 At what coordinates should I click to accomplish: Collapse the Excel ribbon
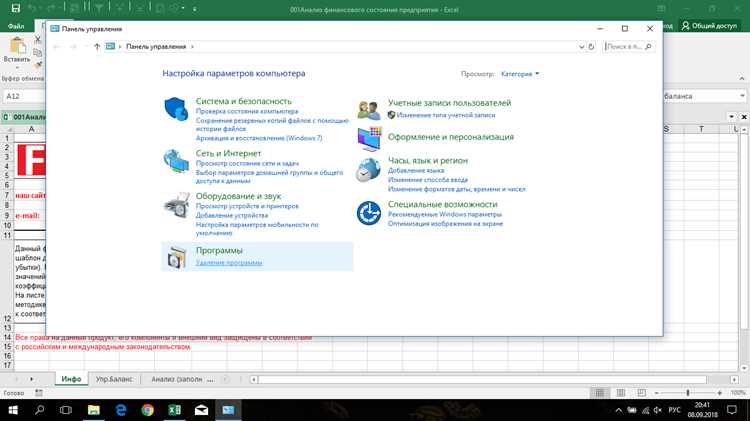pyautogui.click(x=742, y=78)
